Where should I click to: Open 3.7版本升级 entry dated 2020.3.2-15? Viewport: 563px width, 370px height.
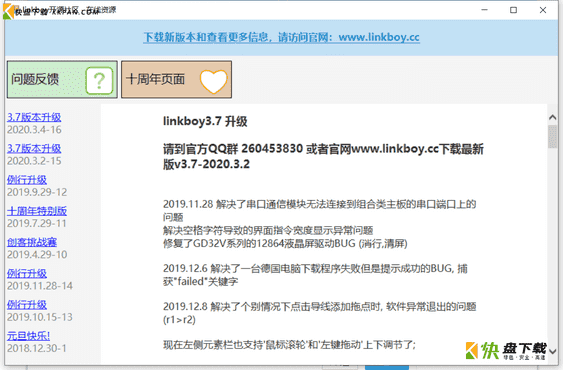point(34,148)
